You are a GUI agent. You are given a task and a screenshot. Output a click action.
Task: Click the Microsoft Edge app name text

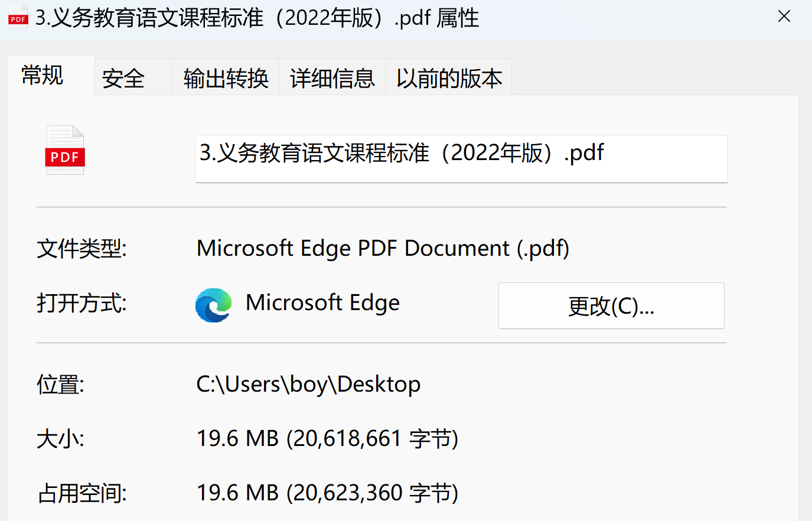click(322, 302)
